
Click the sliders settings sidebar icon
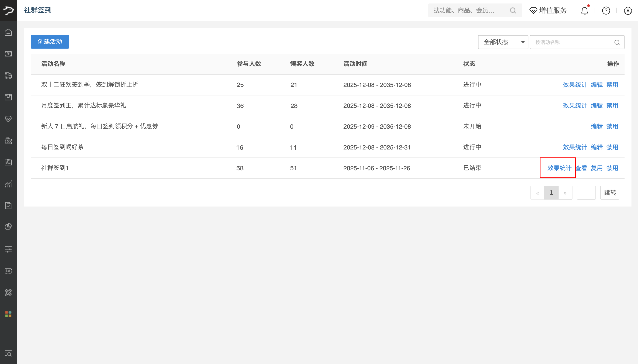(x=8, y=249)
